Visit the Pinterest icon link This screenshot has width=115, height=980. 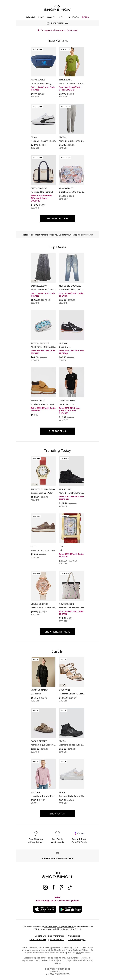click(61, 887)
